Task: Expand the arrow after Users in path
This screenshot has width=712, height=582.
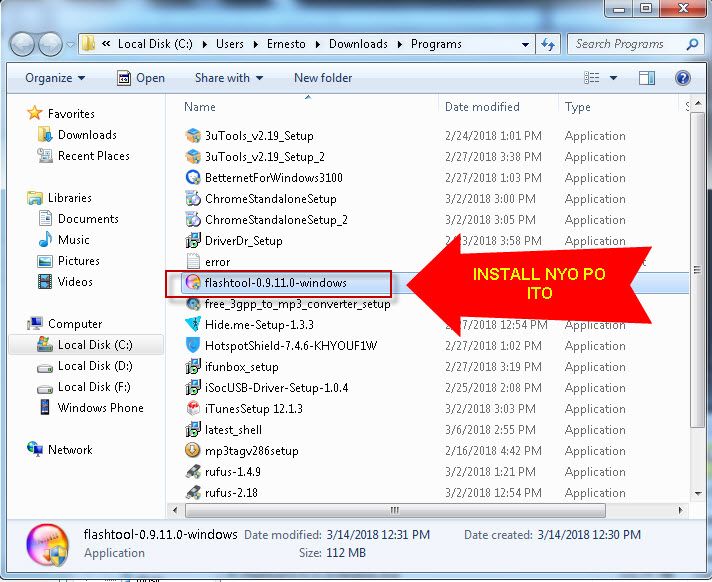Action: (x=256, y=44)
